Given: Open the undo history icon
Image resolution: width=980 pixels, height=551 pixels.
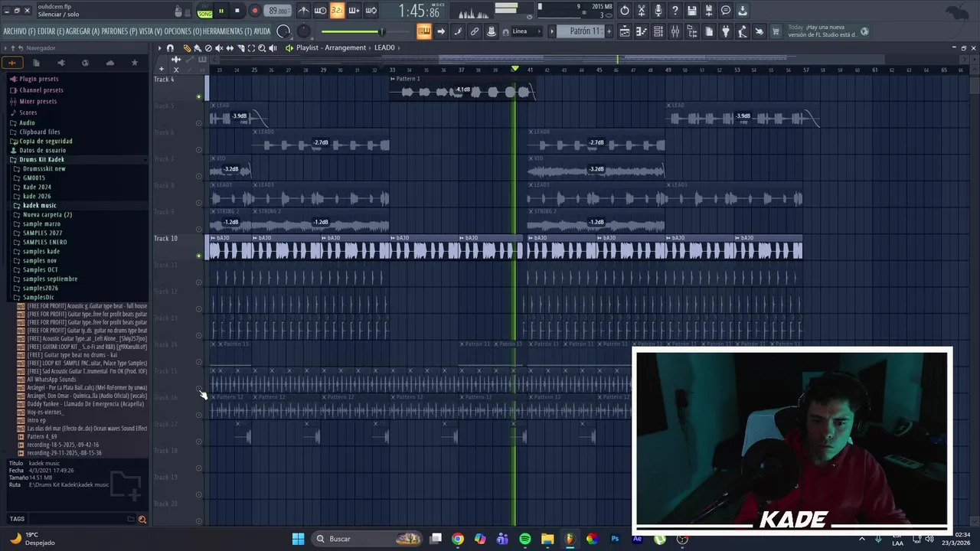Looking at the screenshot, I should [x=625, y=11].
